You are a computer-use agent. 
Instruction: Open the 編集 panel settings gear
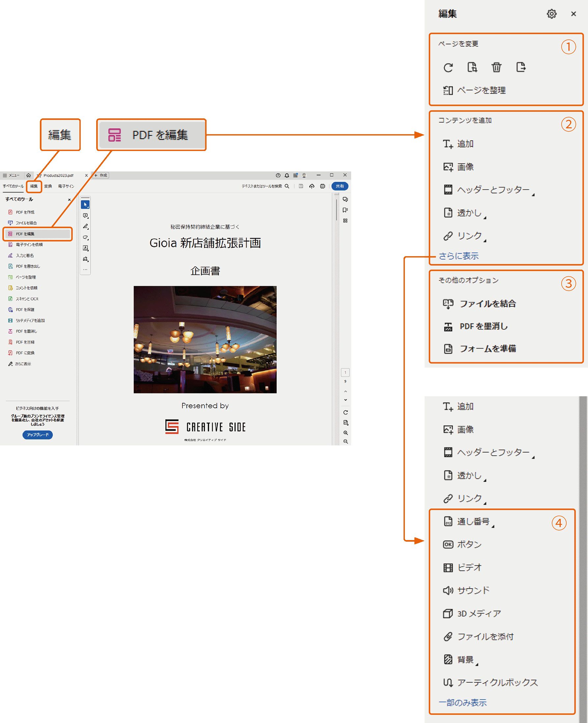point(551,14)
